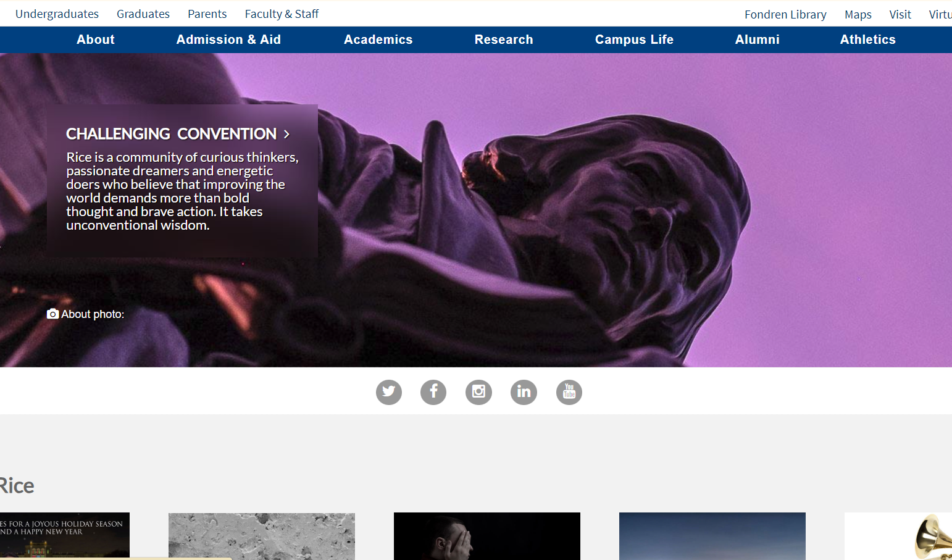Screen dimensions: 952x560
Task: Open Rice's YouTube channel icon
Action: coord(569,392)
